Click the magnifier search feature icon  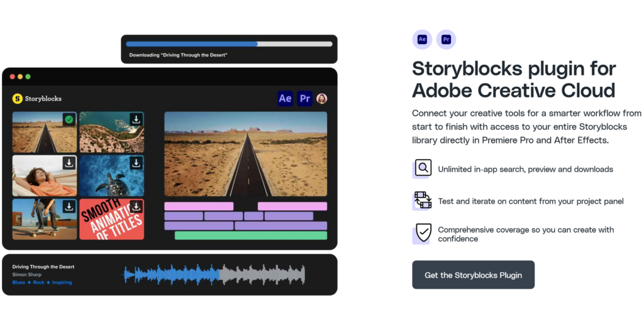423,168
